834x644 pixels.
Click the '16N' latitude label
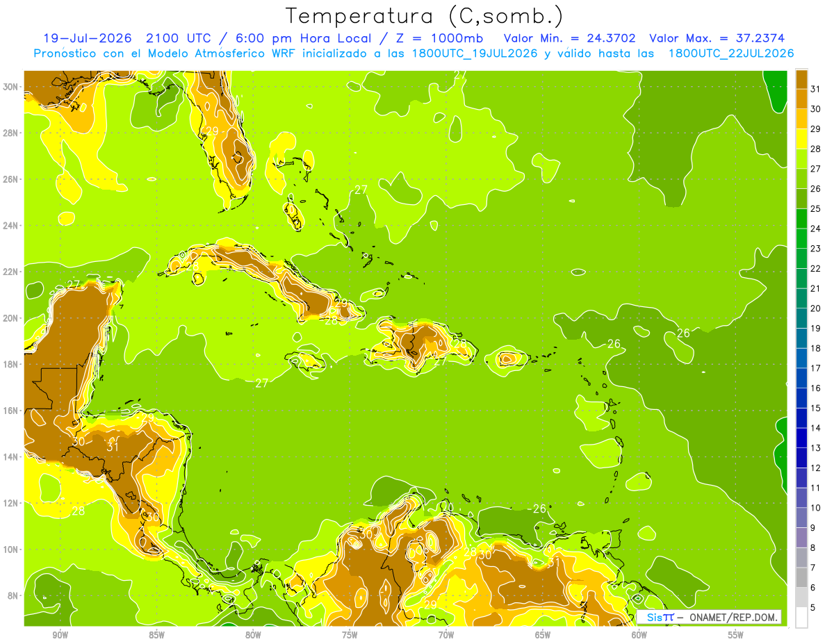click(12, 411)
